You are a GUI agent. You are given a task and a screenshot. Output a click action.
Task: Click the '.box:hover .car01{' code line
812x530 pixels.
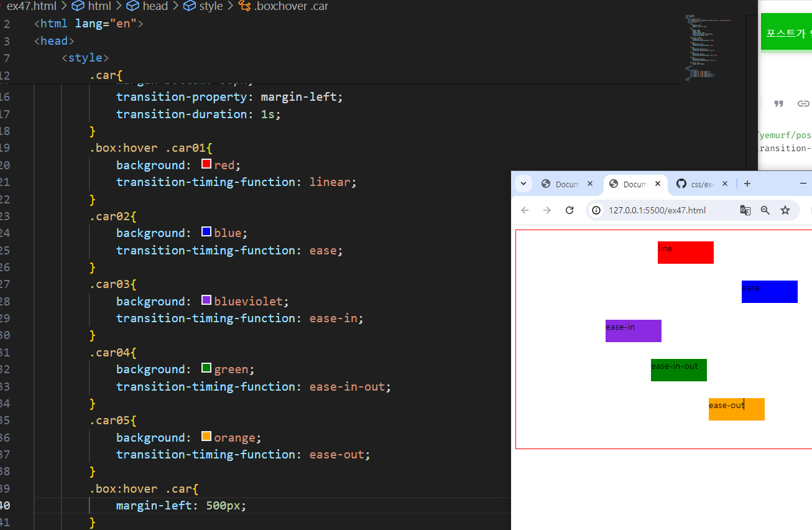coord(151,148)
